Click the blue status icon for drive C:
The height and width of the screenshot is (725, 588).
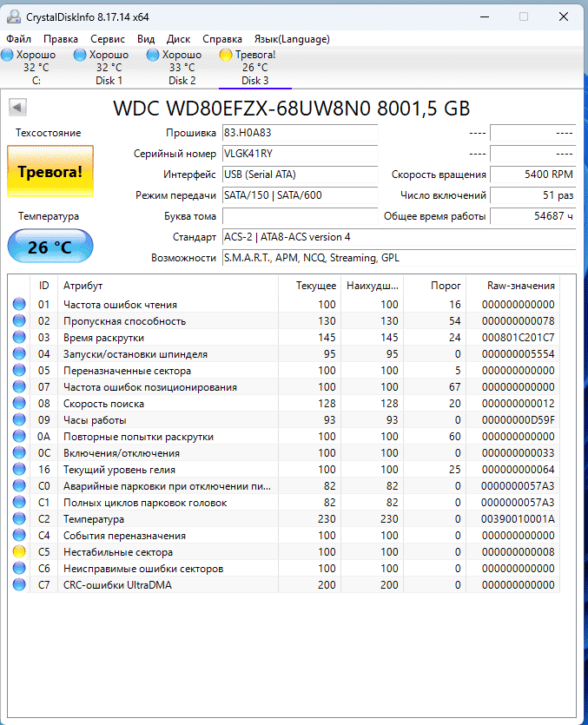(7, 55)
